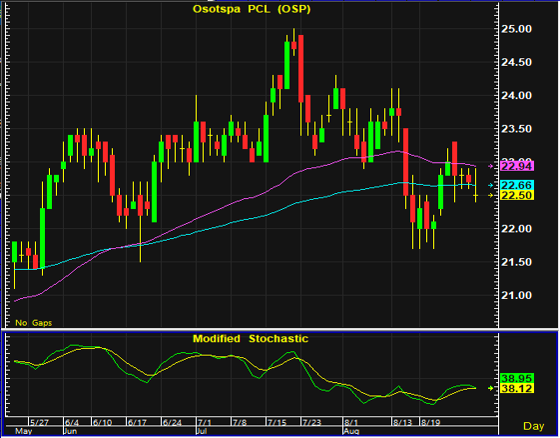The width and height of the screenshot is (560, 438).
Task: Click the magenta 22.94 price label
Action: click(518, 166)
